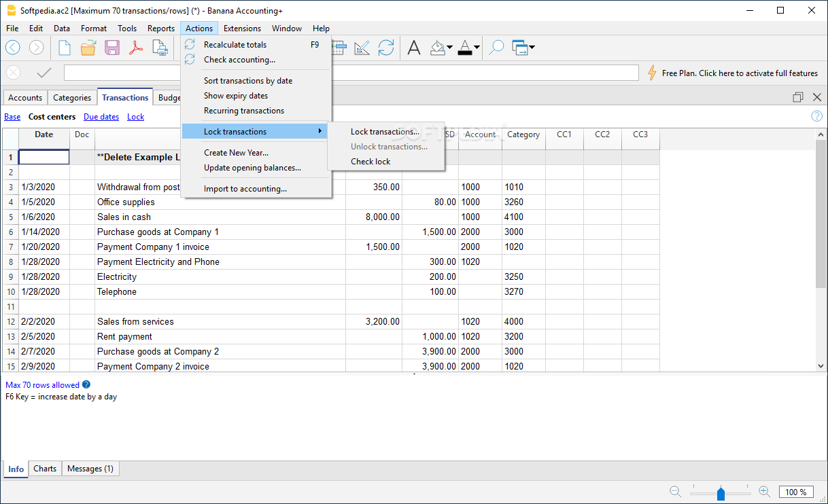Image resolution: width=828 pixels, height=504 pixels.
Task: Choose Check lock in the submenu
Action: click(385, 162)
